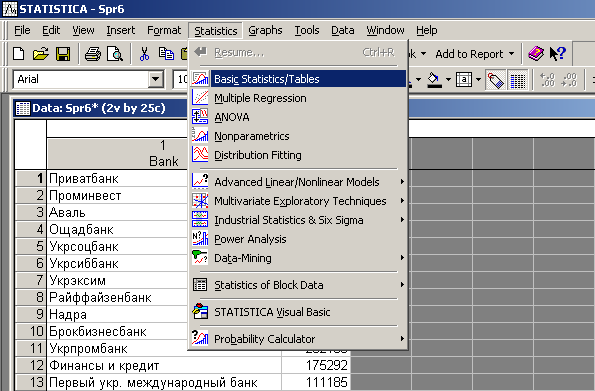Open the Help menu
The height and width of the screenshot is (391, 595).
pyautogui.click(x=427, y=30)
